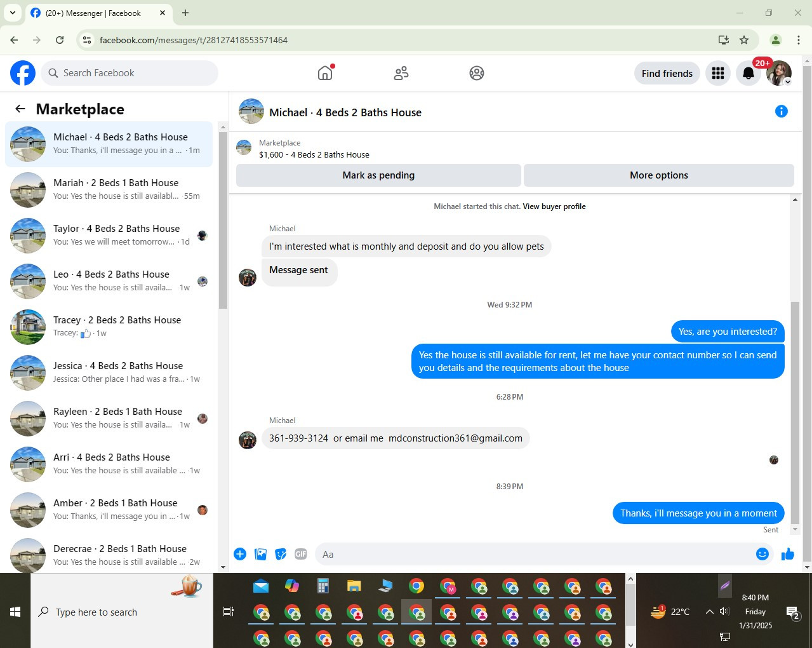Open the weather widget showing 22°C
This screenshot has height=648, width=812.
click(x=670, y=612)
